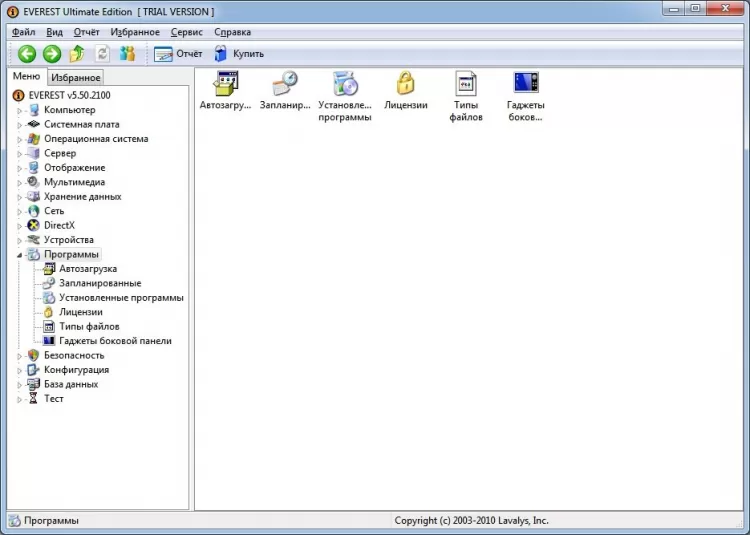
Task: Select the Программы tree node
Action: tap(71, 254)
